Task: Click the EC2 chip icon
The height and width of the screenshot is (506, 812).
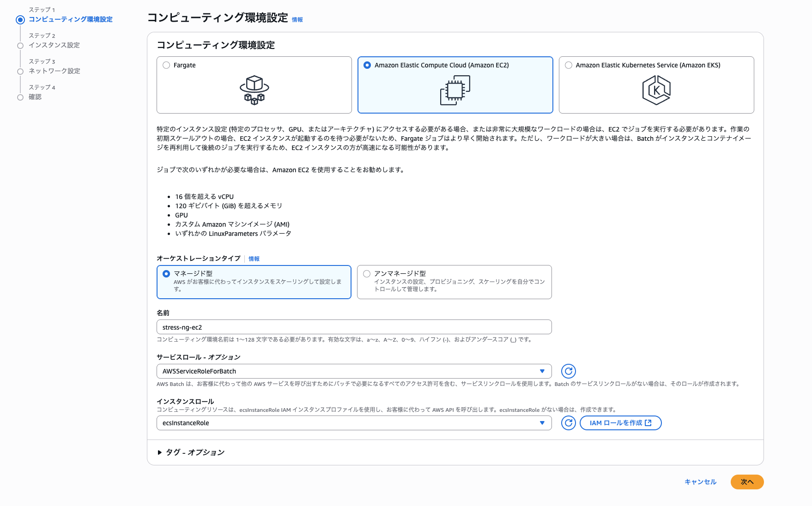Action: pos(455,90)
